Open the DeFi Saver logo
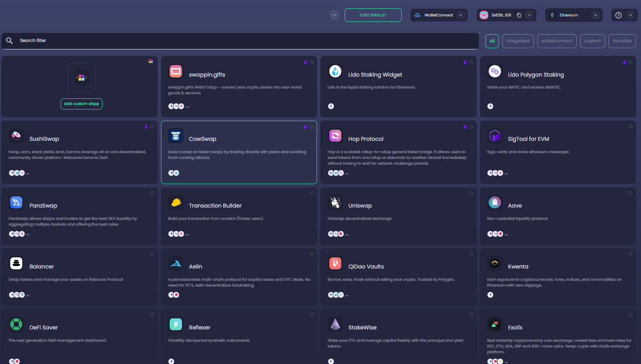Viewport: 641px width, 364px height. coord(16,324)
